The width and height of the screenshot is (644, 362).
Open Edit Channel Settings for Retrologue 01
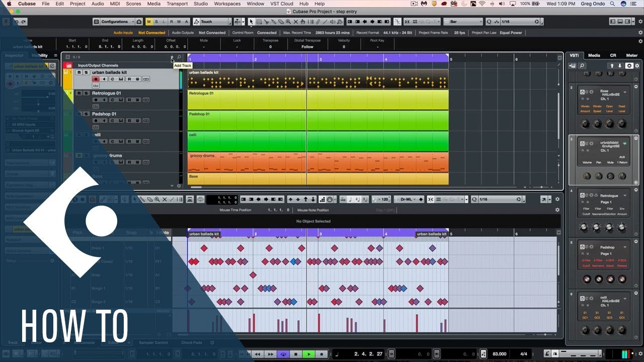(113, 100)
